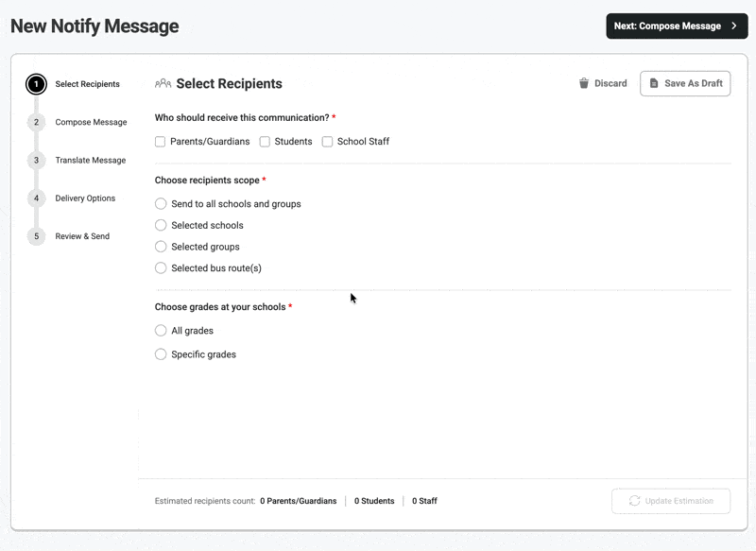Viewport: 756px width, 551px height.
Task: Click the step 2 circle indicator
Action: pos(36,123)
